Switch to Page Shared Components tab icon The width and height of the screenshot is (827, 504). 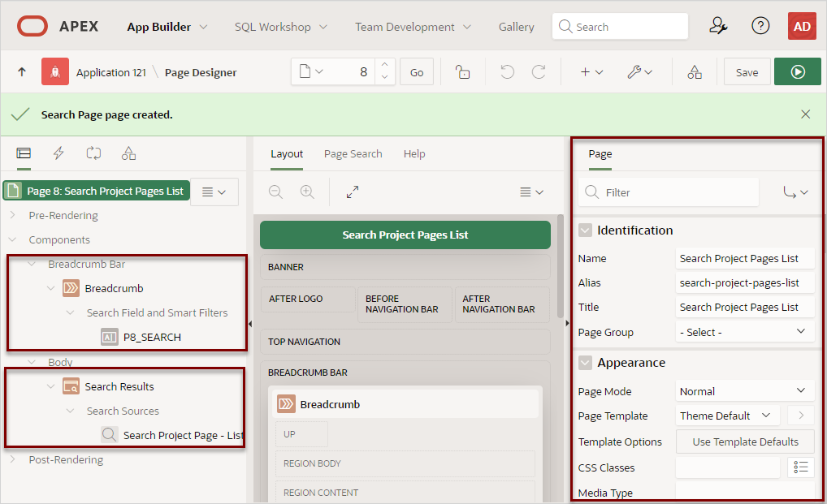click(x=128, y=153)
